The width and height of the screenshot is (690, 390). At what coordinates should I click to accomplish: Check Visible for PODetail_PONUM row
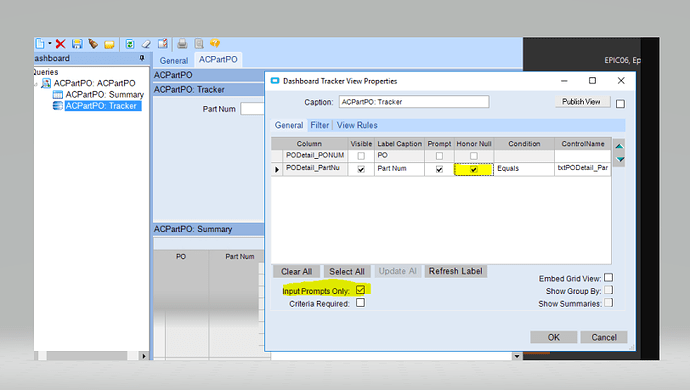(361, 156)
